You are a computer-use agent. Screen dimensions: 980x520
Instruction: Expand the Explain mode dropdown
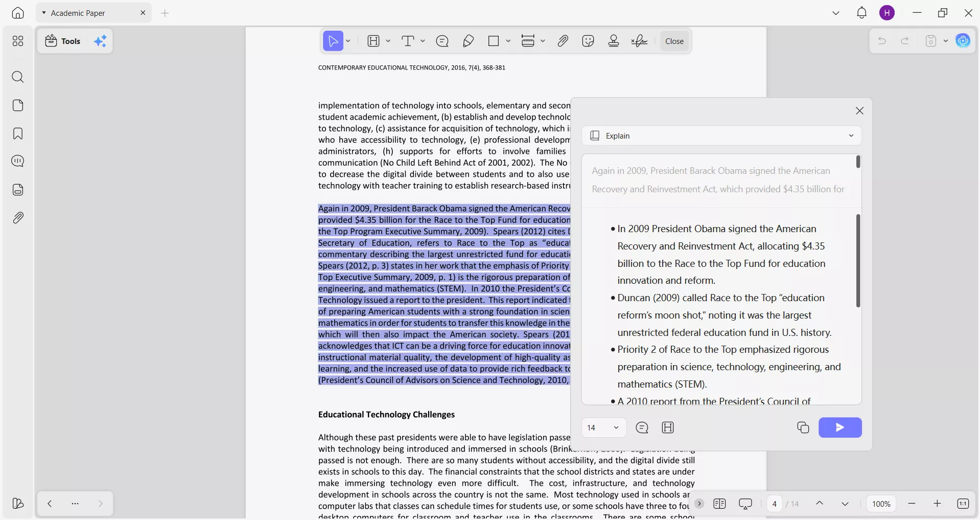(851, 135)
